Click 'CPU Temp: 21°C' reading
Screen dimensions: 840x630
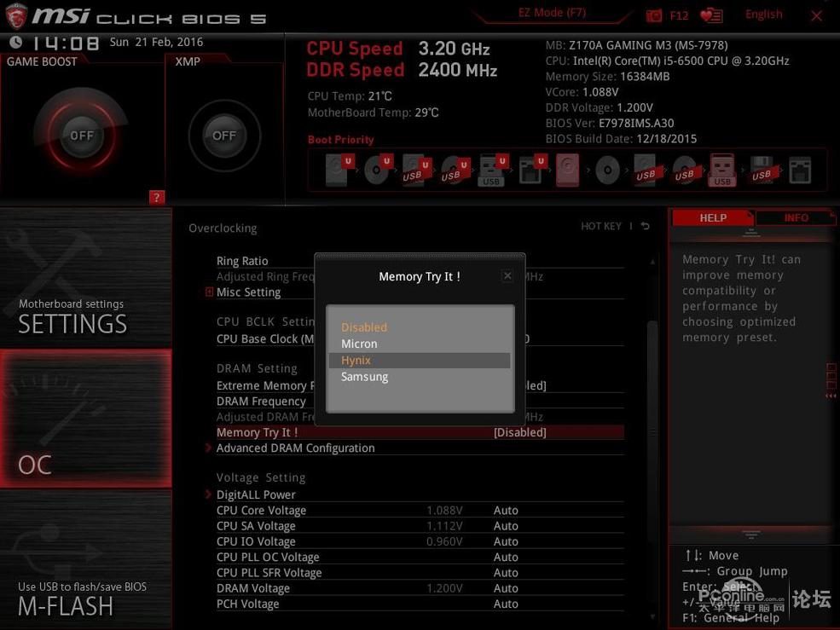pyautogui.click(x=350, y=96)
